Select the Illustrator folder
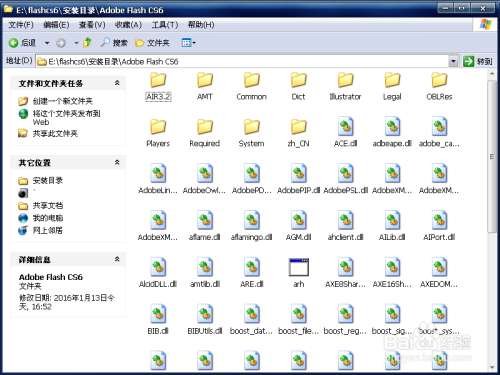 coord(345,87)
